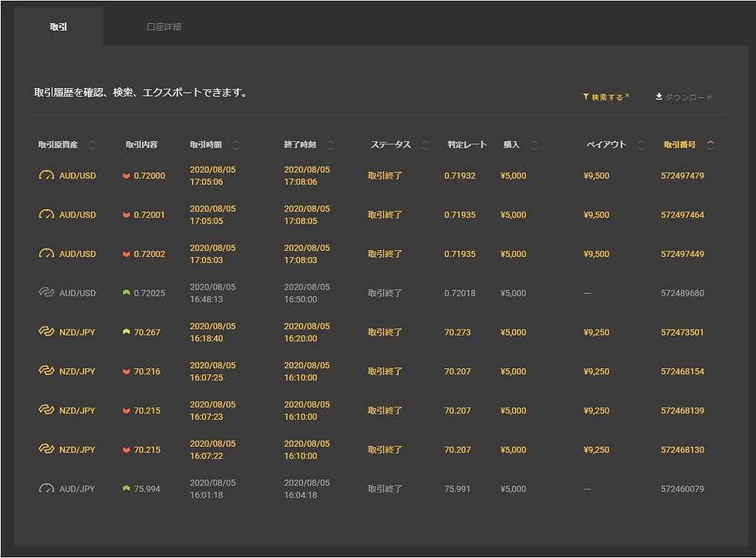Select trade number 572460079
Viewport: 756px width, 558px height.
pyautogui.click(x=682, y=489)
